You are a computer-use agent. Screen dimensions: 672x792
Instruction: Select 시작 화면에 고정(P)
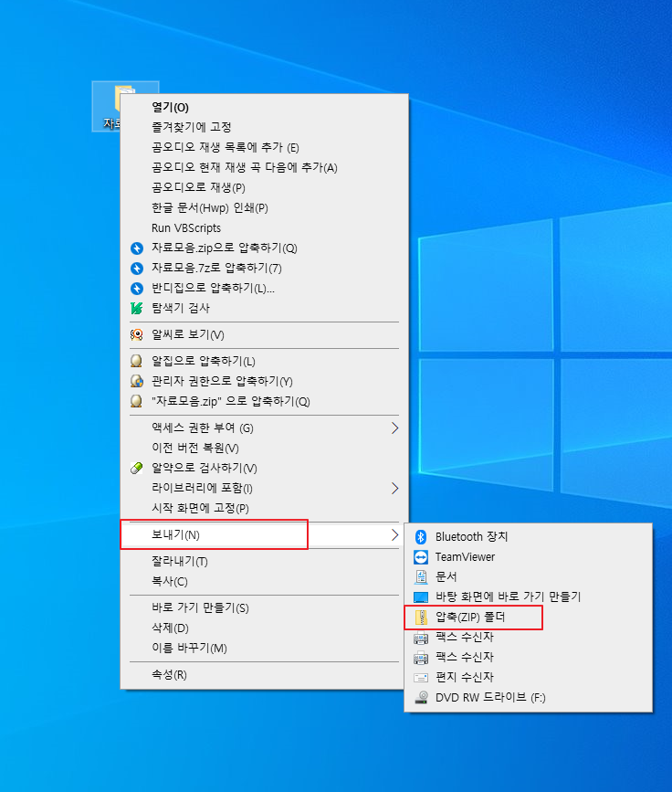point(265,508)
